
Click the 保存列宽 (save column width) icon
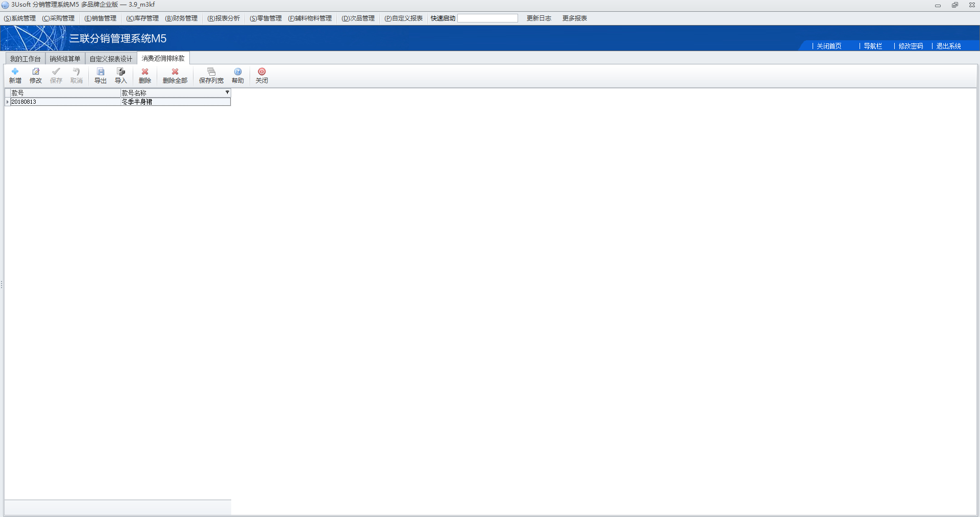tap(211, 76)
